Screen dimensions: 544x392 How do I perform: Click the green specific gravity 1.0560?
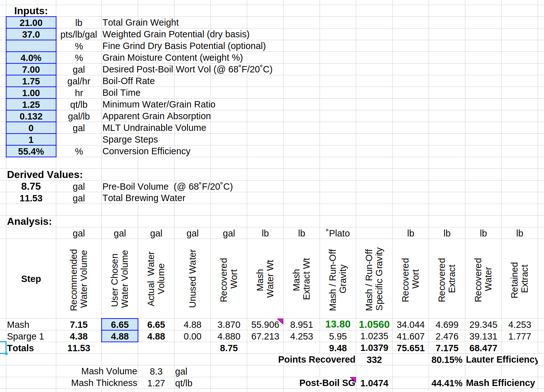tap(374, 324)
